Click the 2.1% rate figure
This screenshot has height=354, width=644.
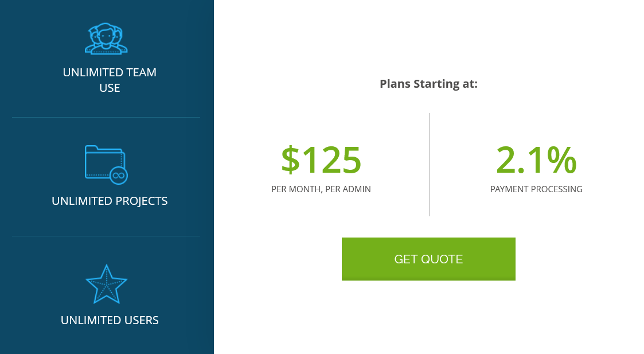536,160
